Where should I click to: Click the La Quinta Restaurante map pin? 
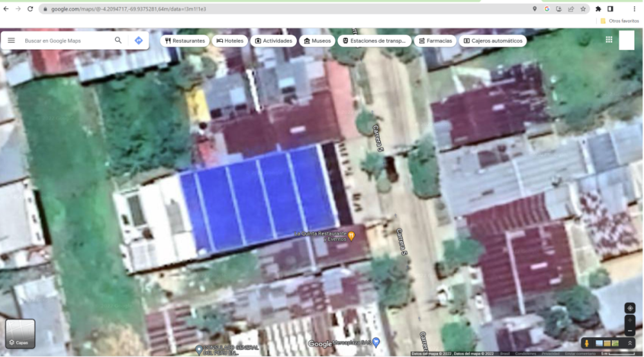pyautogui.click(x=352, y=235)
